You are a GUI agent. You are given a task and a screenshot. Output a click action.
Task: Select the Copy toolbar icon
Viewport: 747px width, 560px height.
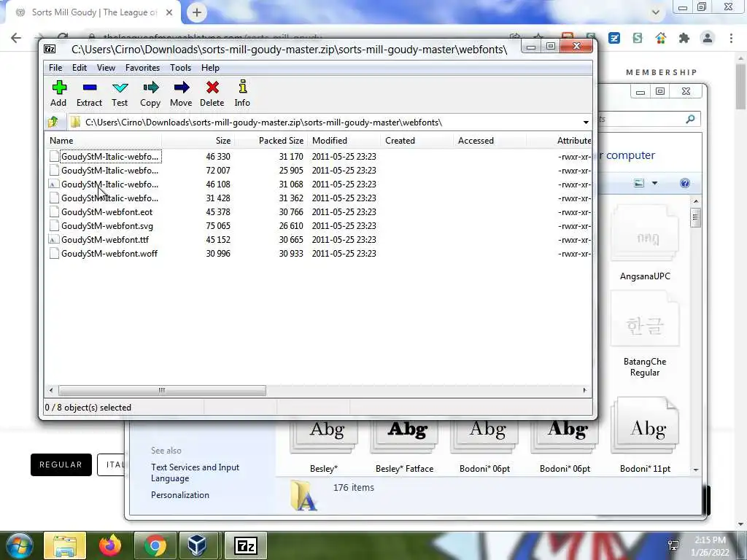pos(150,93)
